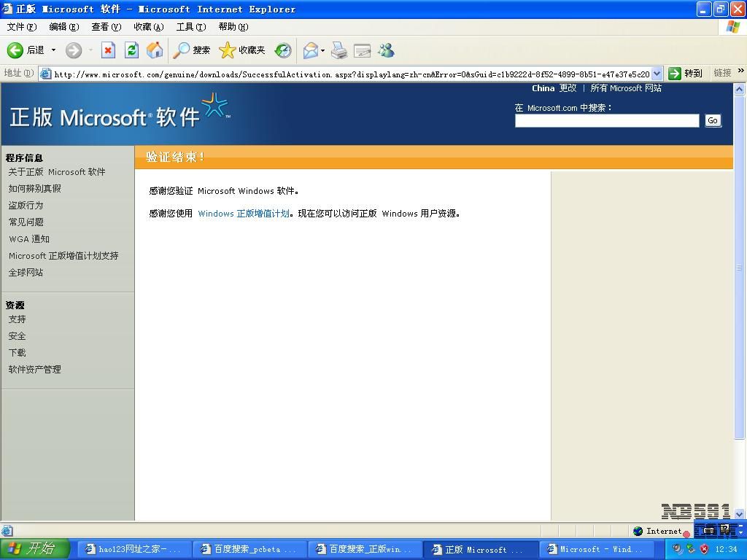Open the 查看(V) menu
Image resolution: width=747 pixels, height=560 pixels.
(106, 27)
